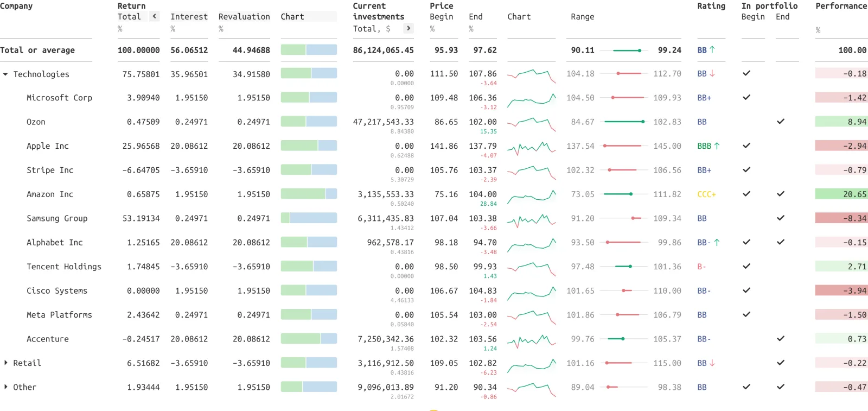Sort by the Range column header

(583, 17)
